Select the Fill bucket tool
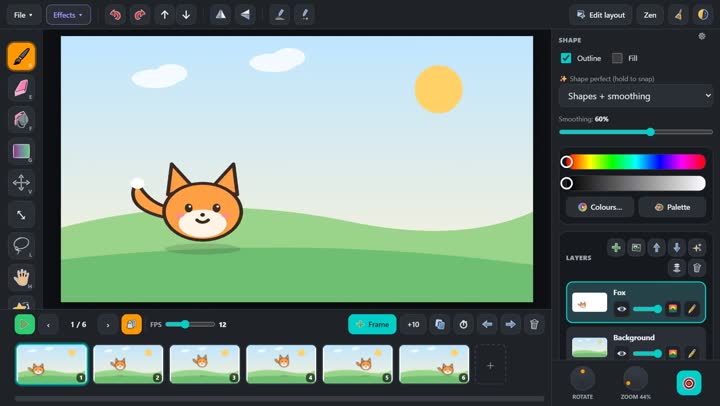The height and width of the screenshot is (406, 720). point(21,119)
